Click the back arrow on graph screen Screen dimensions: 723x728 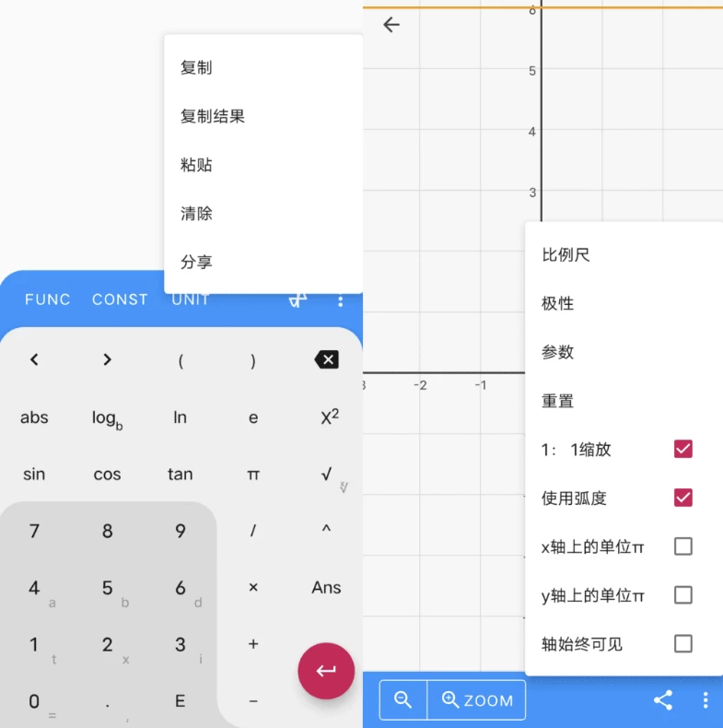click(391, 25)
